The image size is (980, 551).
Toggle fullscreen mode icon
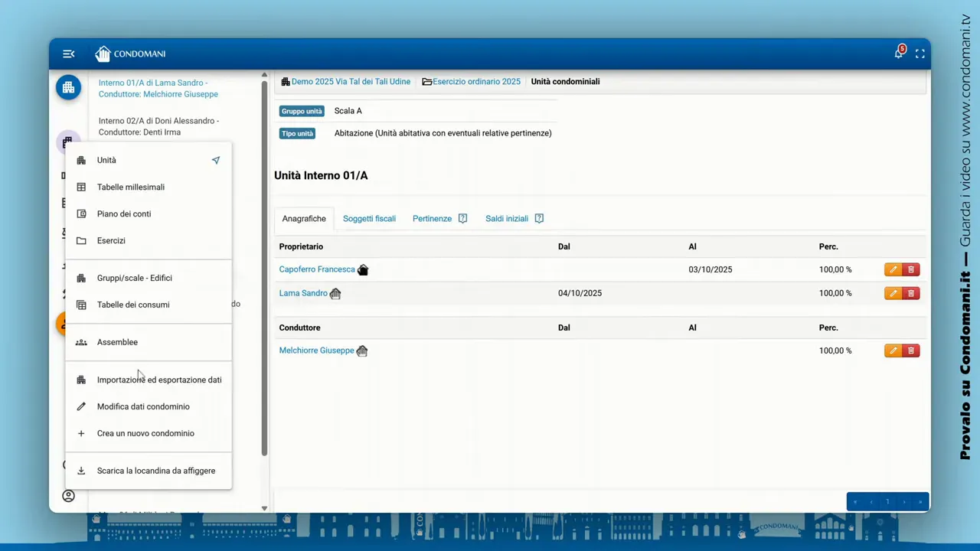(920, 54)
